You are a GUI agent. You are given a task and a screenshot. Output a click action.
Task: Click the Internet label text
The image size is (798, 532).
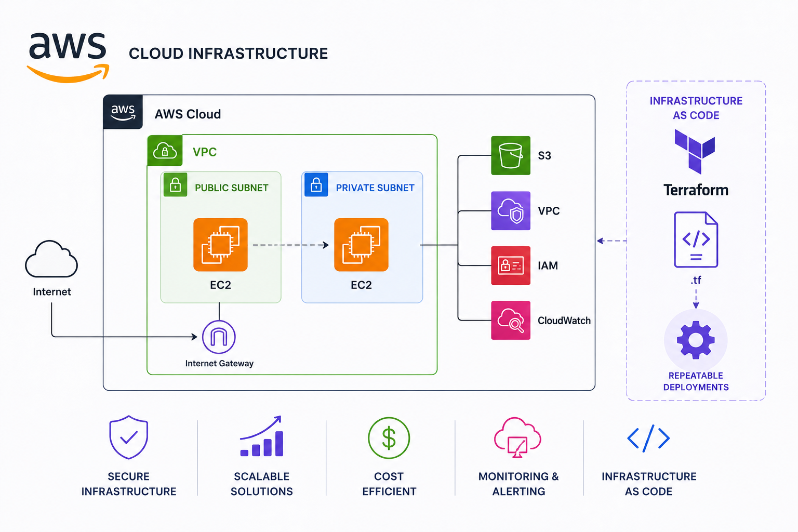52,292
